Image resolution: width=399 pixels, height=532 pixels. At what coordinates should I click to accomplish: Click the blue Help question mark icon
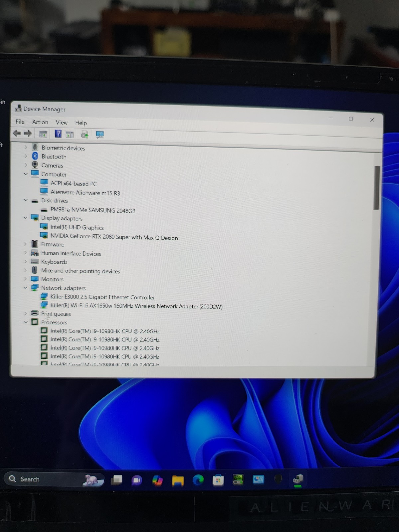point(58,134)
